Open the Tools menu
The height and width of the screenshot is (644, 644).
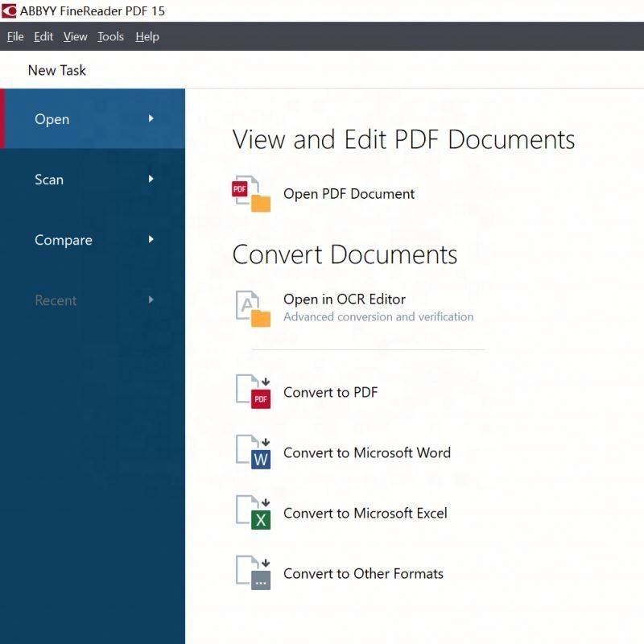pyautogui.click(x=110, y=36)
